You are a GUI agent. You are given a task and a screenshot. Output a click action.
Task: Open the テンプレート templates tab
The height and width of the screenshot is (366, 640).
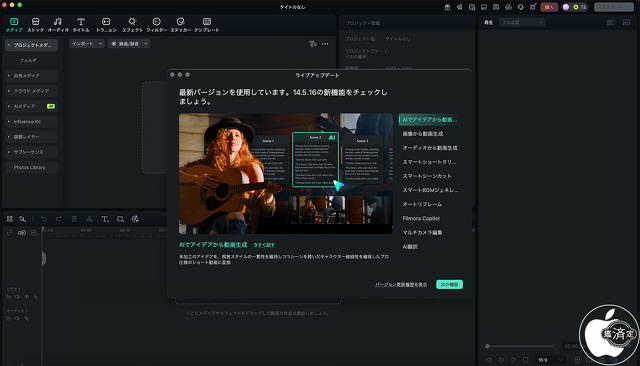point(207,25)
